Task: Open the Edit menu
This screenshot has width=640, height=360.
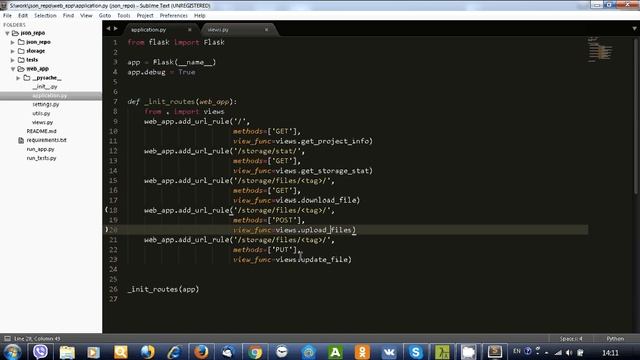Action: click(x=23, y=16)
